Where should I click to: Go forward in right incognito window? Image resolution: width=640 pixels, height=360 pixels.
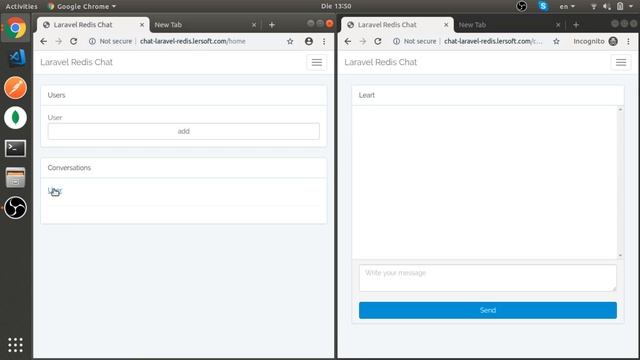(363, 41)
